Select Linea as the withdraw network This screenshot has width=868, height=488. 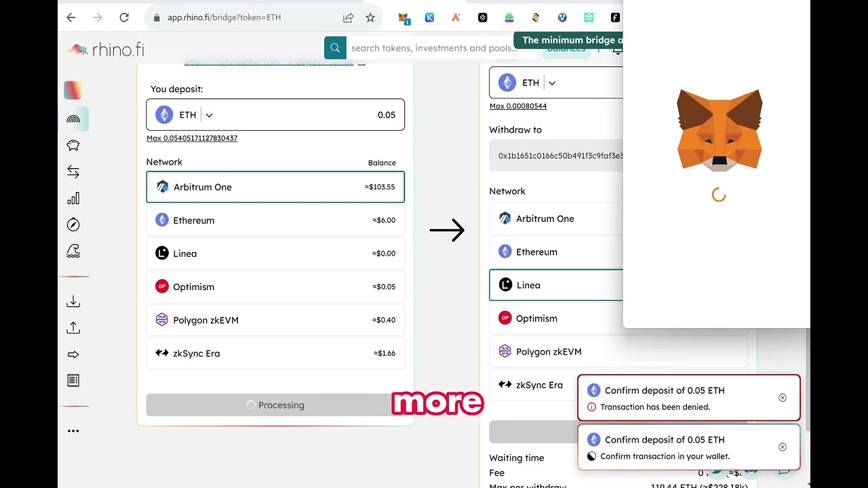[x=556, y=285]
